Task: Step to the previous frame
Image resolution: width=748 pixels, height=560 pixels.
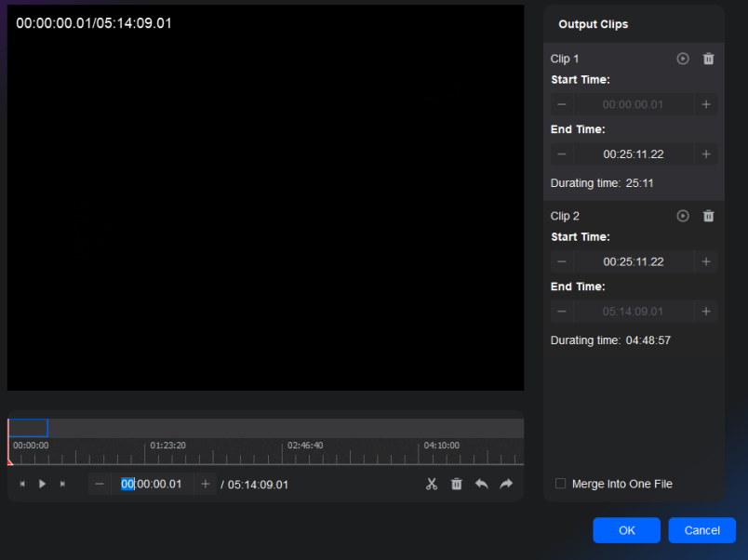Action: click(x=22, y=484)
